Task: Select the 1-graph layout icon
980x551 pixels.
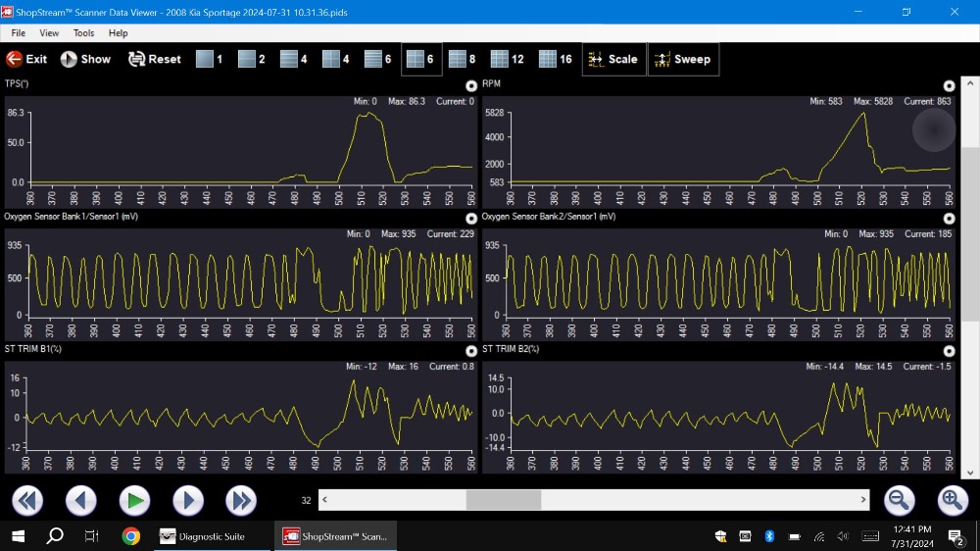Action: [209, 59]
